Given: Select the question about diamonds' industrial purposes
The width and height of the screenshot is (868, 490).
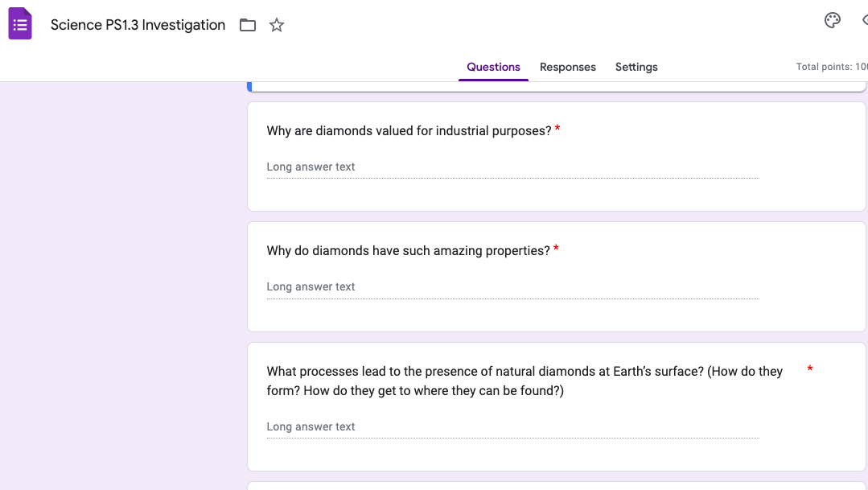Looking at the screenshot, I should 409,130.
